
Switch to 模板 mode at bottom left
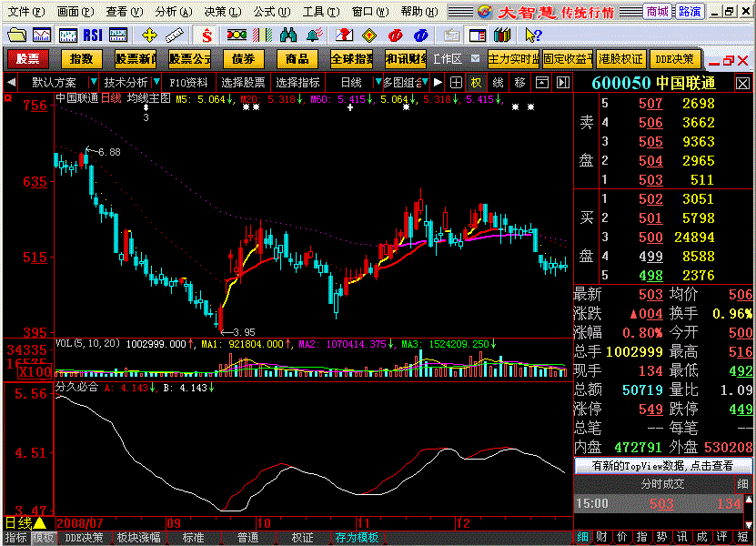coord(44,537)
